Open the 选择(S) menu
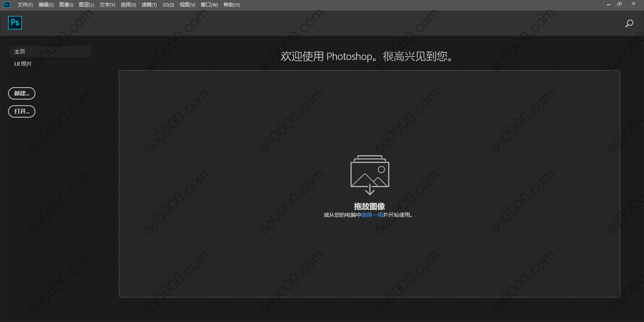Viewport: 644px width, 322px height. pyautogui.click(x=128, y=5)
